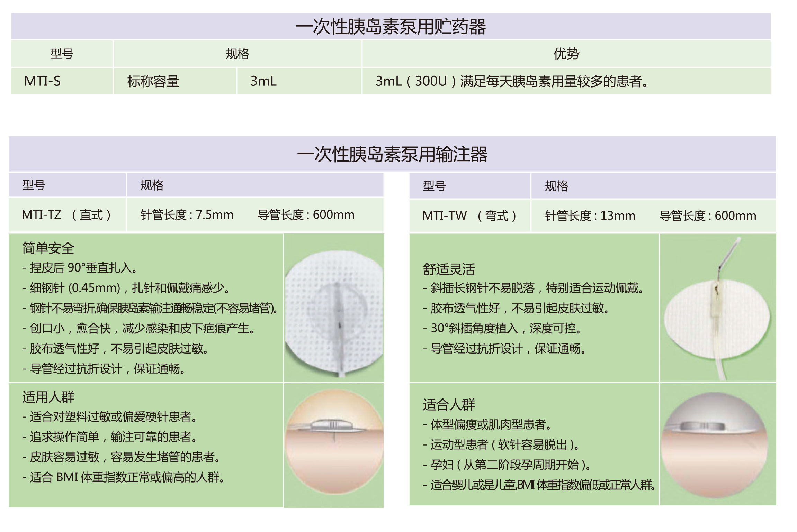Click the 适合人群 section heading
Image resolution: width=797 pixels, height=532 pixels.
[x=449, y=404]
